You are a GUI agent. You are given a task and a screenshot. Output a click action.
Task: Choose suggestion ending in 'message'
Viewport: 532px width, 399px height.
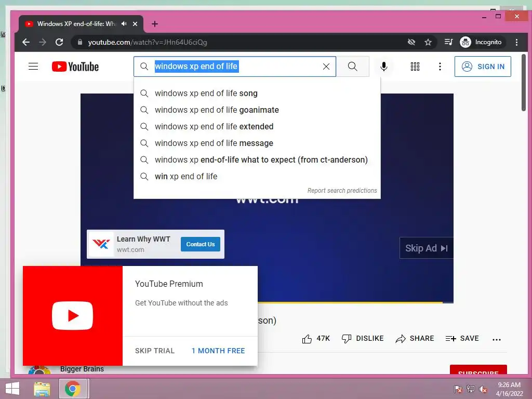[x=257, y=143]
